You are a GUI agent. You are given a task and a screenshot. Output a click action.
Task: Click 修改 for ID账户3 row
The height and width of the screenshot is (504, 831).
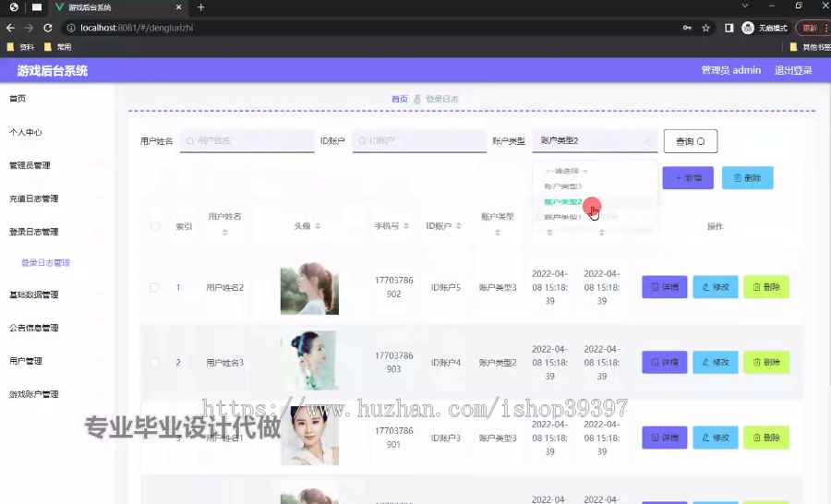tap(716, 438)
